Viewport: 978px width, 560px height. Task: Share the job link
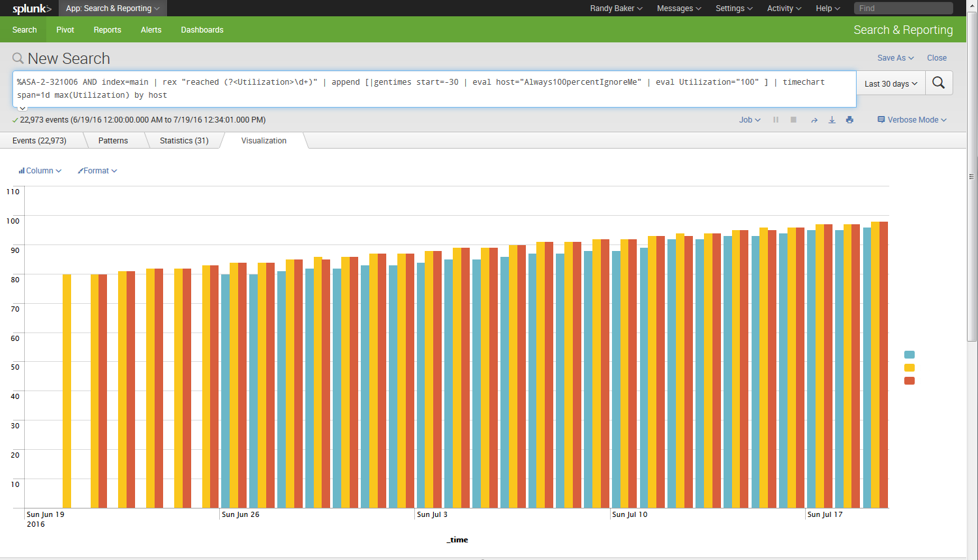814,119
